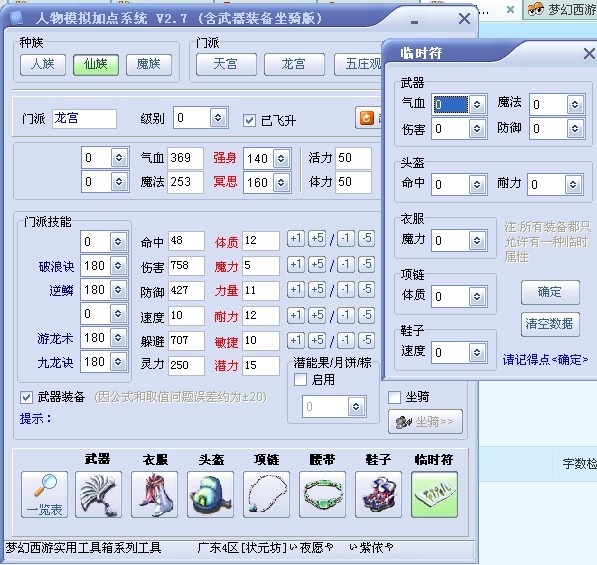Viewport: 597px width, 565px height.
Task: Select the 头盔 helmet equipment icon
Action: point(211,494)
